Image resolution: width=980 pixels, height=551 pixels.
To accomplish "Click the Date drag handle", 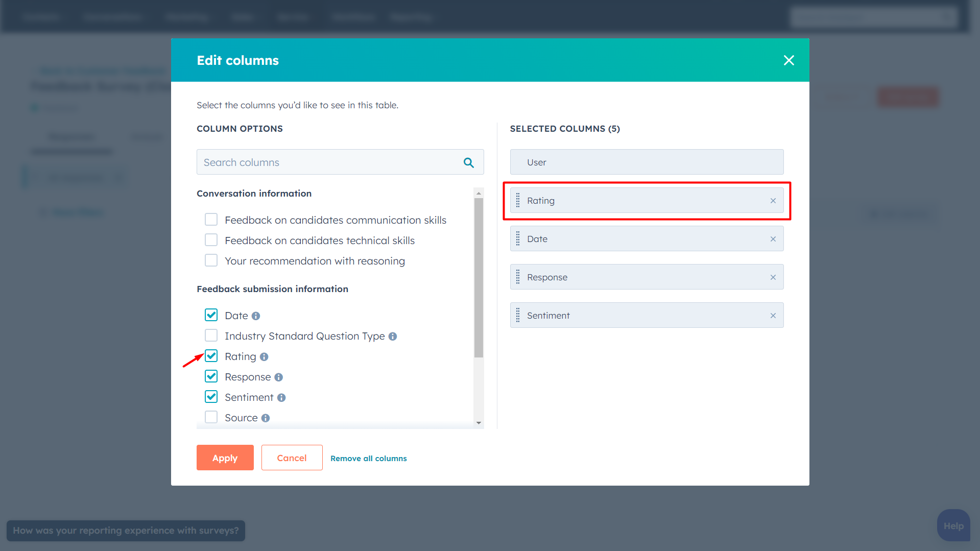I will click(518, 238).
